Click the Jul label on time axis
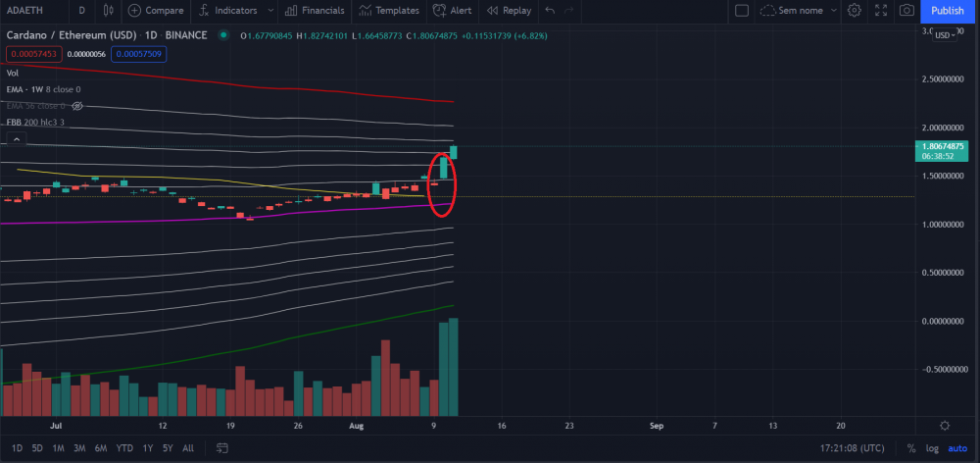This screenshot has width=980, height=463. tap(56, 426)
